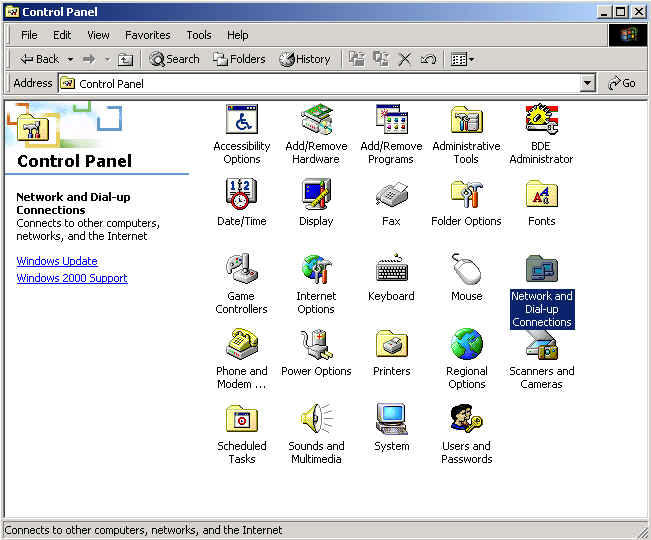Viewport: 651px width, 540px height.
Task: Open the System applet
Action: point(391,428)
